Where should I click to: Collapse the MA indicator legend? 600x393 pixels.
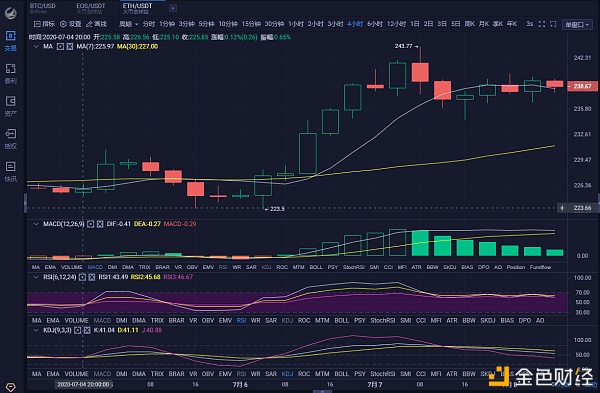point(36,46)
